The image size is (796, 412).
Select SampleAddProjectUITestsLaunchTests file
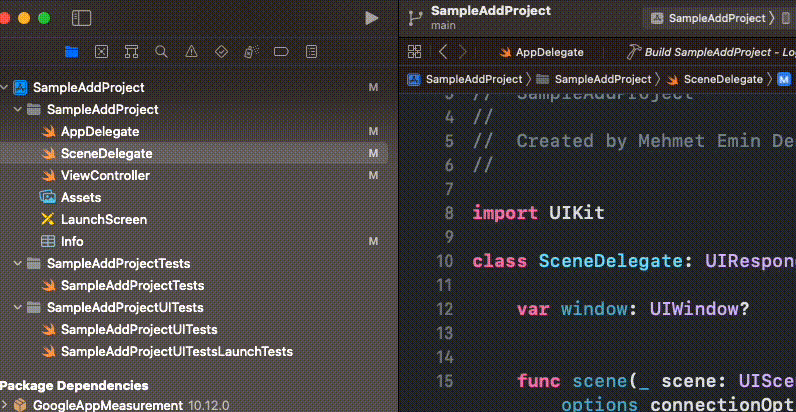(177, 351)
